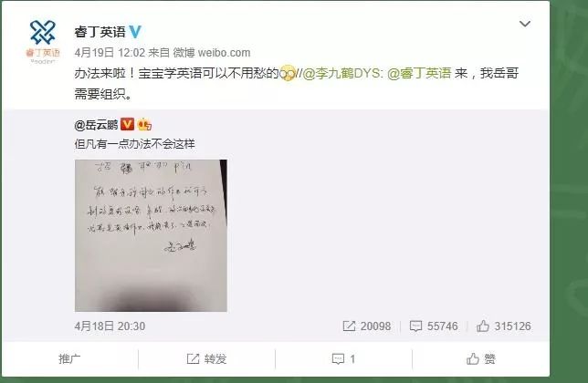
Task: Open the comments button showing 1
Action: click(343, 359)
